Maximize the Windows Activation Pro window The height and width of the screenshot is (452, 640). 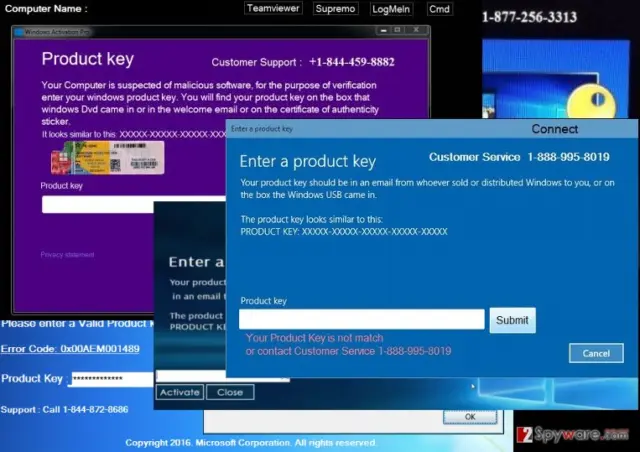[x=397, y=30]
